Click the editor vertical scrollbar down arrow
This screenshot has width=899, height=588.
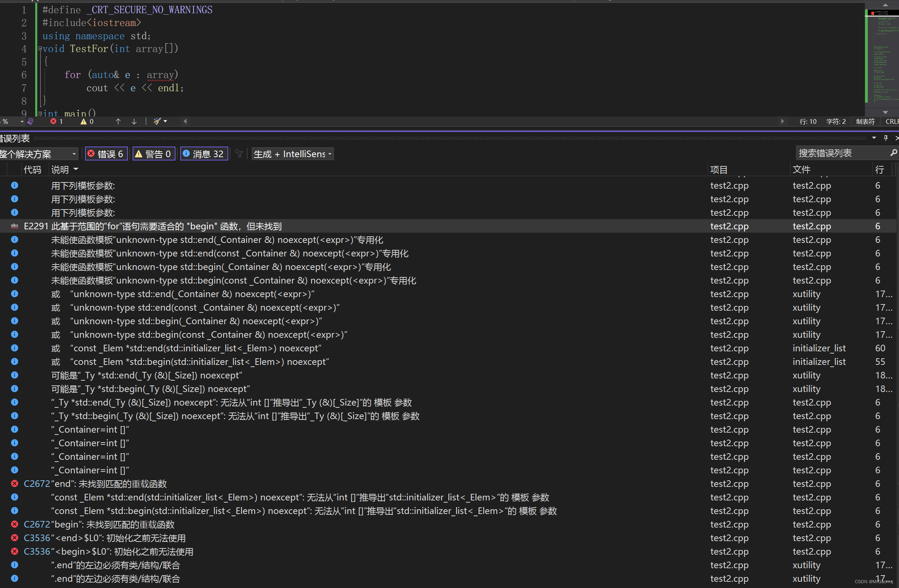[885, 112]
